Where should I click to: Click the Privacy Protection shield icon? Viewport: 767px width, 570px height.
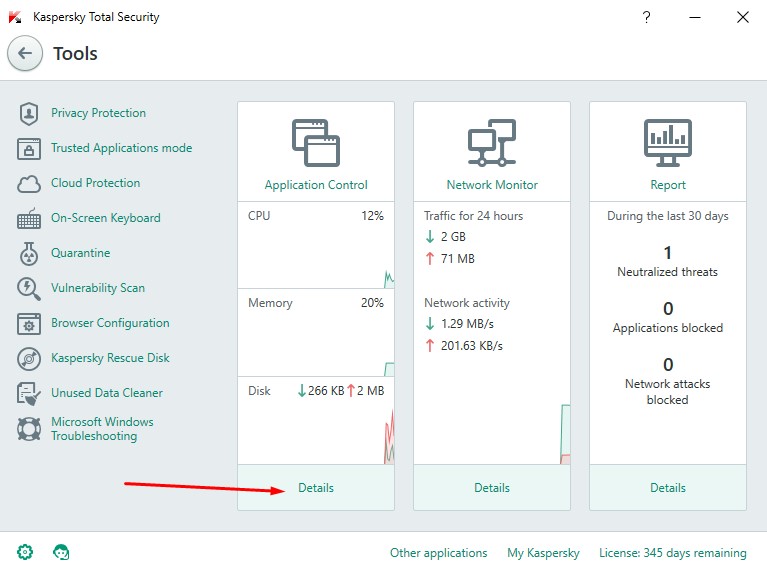tap(29, 114)
